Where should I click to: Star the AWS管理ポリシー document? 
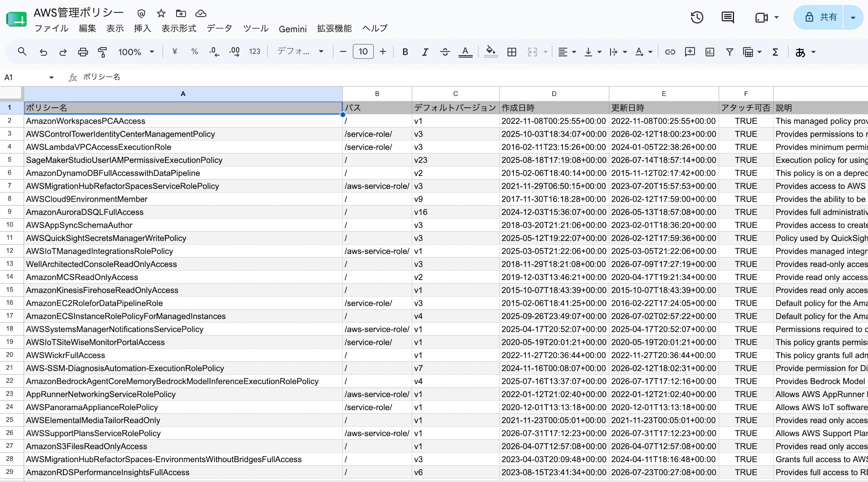click(x=161, y=13)
